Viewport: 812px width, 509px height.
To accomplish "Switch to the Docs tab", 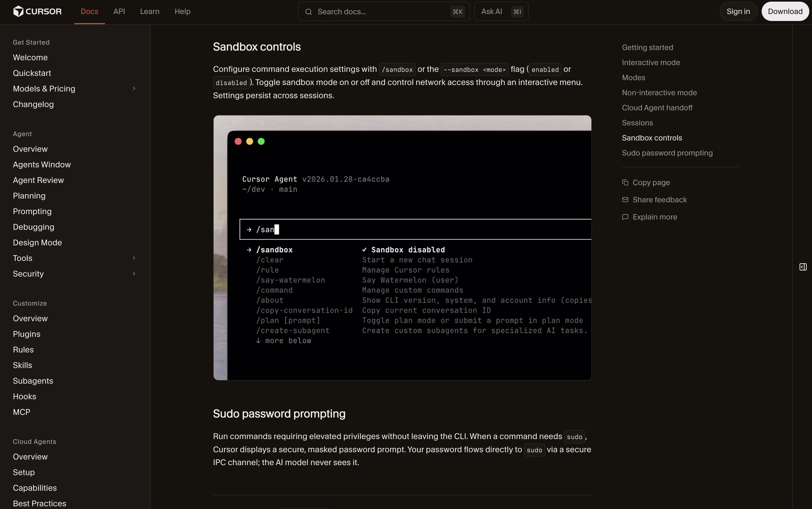I will coord(90,12).
